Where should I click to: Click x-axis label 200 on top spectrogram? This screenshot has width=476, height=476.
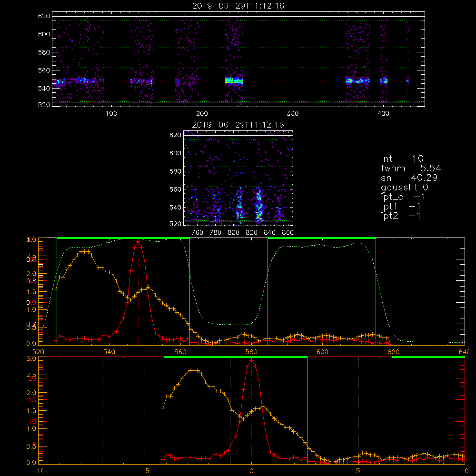[202, 114]
